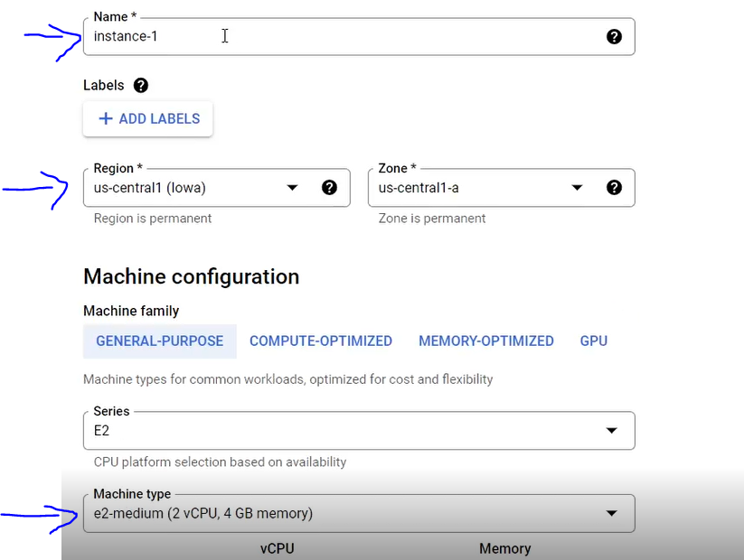Switch to the Memory-Optimized tab

click(485, 341)
